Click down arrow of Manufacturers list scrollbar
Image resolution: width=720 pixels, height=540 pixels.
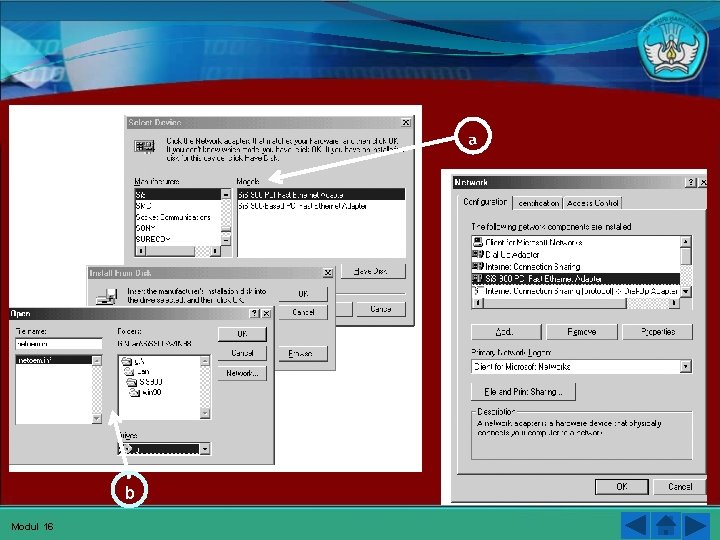(x=226, y=240)
